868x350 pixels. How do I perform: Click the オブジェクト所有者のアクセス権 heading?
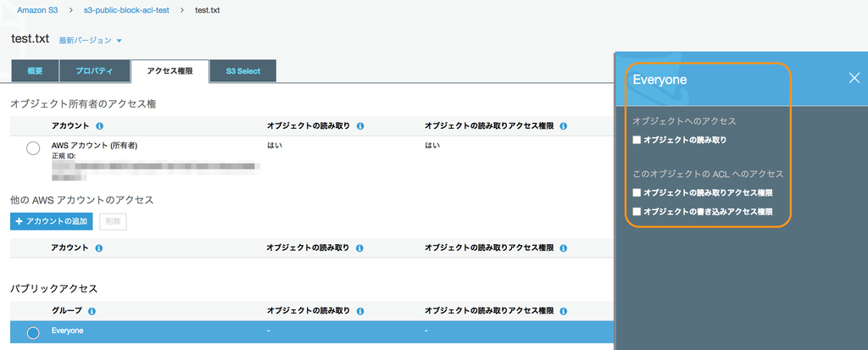(x=83, y=103)
